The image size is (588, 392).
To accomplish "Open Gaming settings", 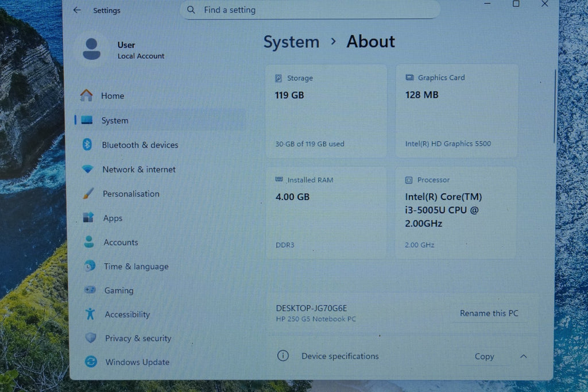I will [x=118, y=291].
